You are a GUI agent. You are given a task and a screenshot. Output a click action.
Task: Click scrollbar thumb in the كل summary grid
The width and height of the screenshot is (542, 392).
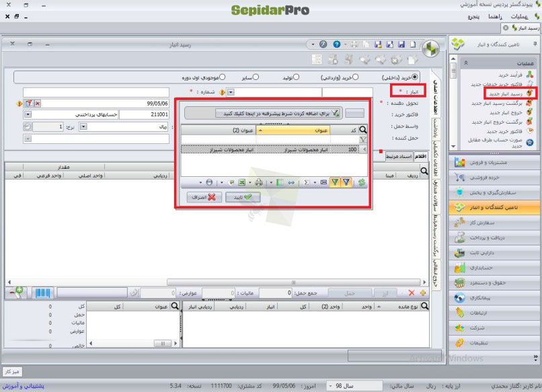[163, 344]
